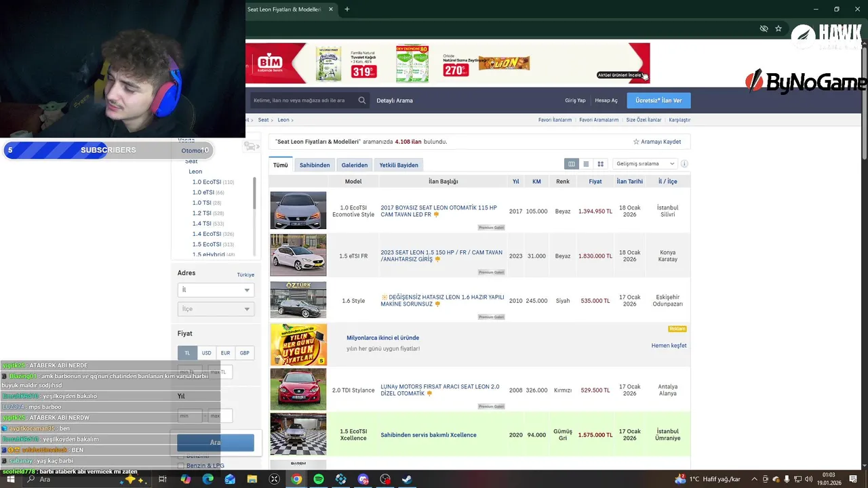Bookmark this page with the star icon

pos(778,28)
